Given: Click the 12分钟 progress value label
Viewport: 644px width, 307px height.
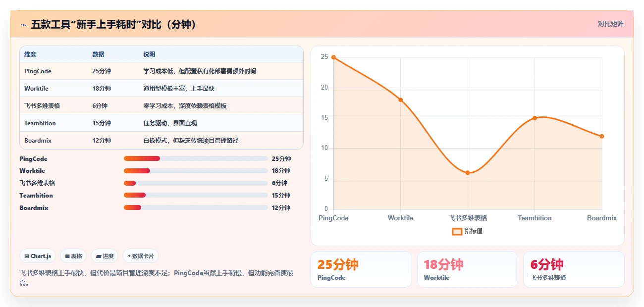Looking at the screenshot, I should tap(281, 208).
